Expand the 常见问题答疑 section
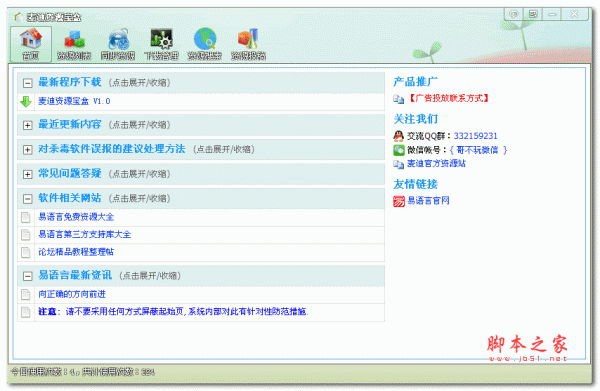Screen dimensions: 600x391 point(27,174)
